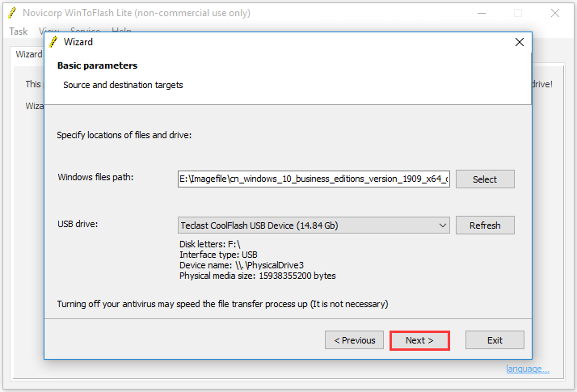Go back with the < Previous button

click(x=355, y=340)
